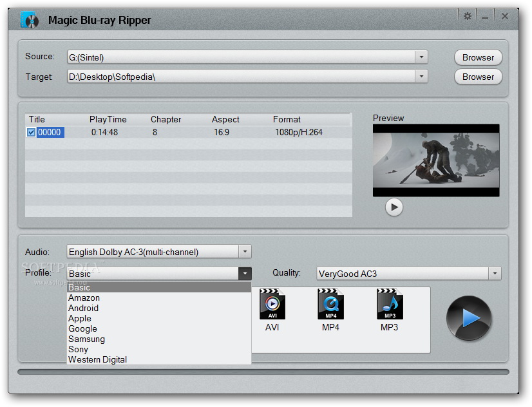Open the Quality dropdown arrow
This screenshot has width=532, height=407.
[x=495, y=273]
